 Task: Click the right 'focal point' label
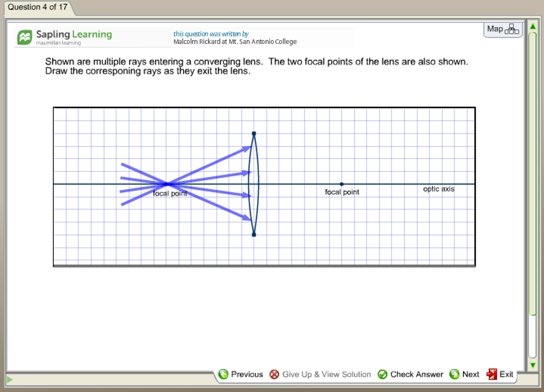(342, 192)
